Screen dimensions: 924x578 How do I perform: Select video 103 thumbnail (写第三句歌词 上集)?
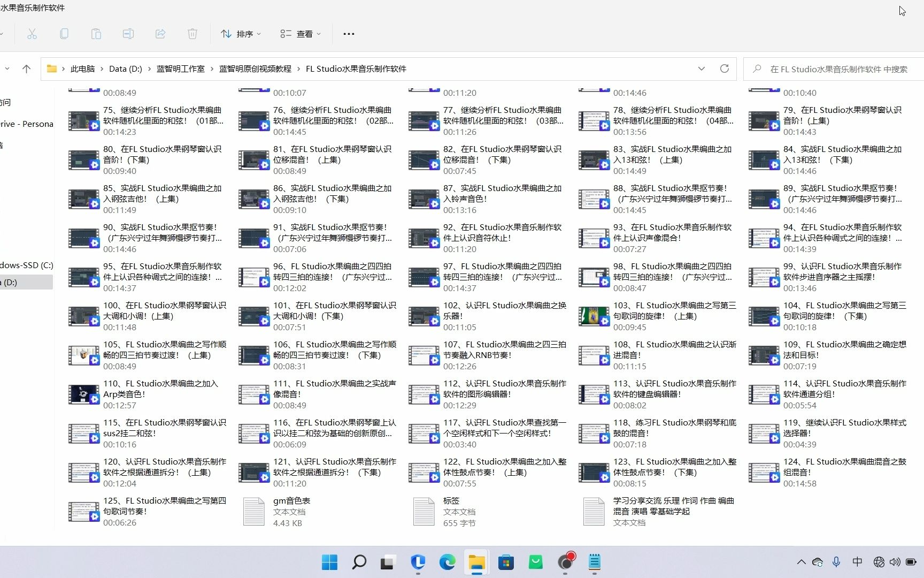(594, 316)
